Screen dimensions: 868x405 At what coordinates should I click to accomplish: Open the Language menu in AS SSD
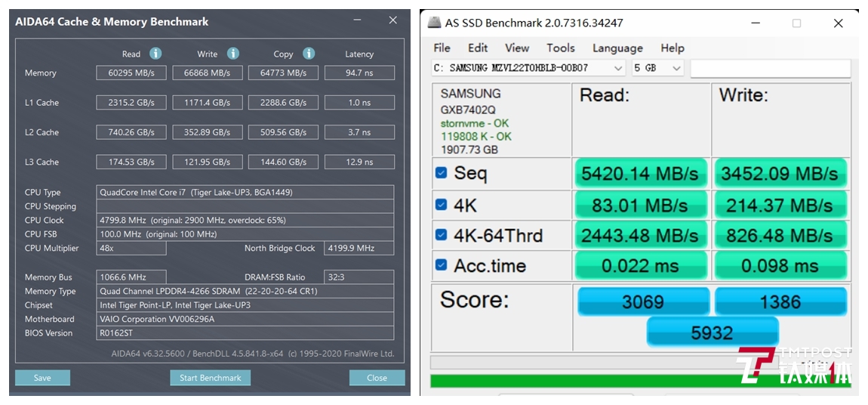617,48
